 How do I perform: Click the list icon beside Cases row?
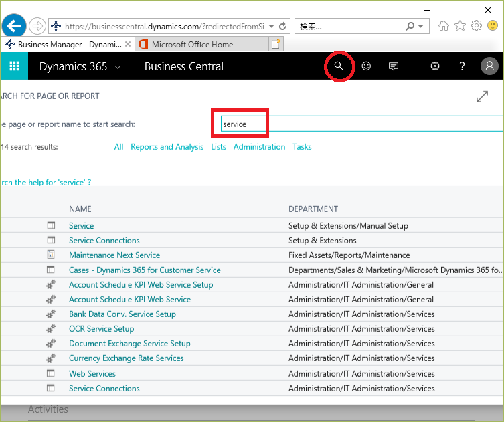51,270
